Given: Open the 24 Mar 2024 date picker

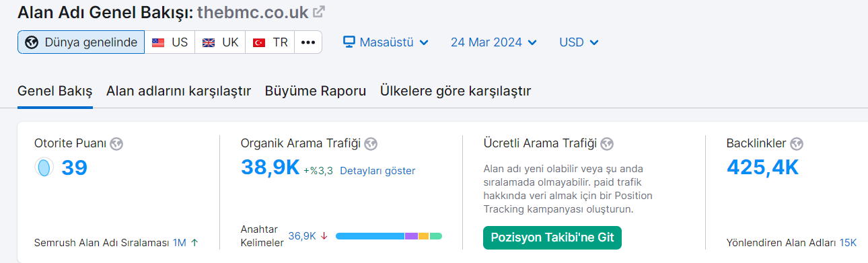Looking at the screenshot, I should pos(494,42).
